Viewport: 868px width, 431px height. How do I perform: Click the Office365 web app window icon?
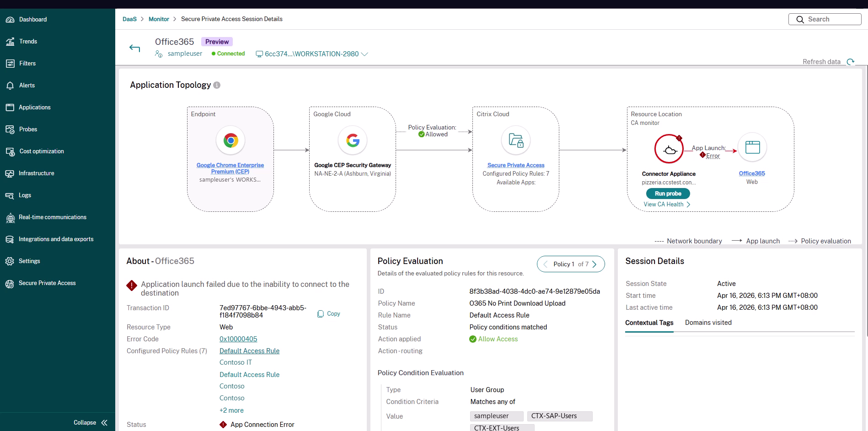[752, 147]
